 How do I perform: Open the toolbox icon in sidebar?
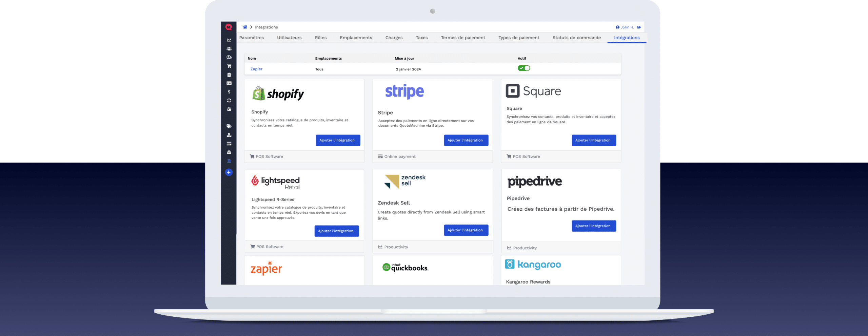pos(229,152)
